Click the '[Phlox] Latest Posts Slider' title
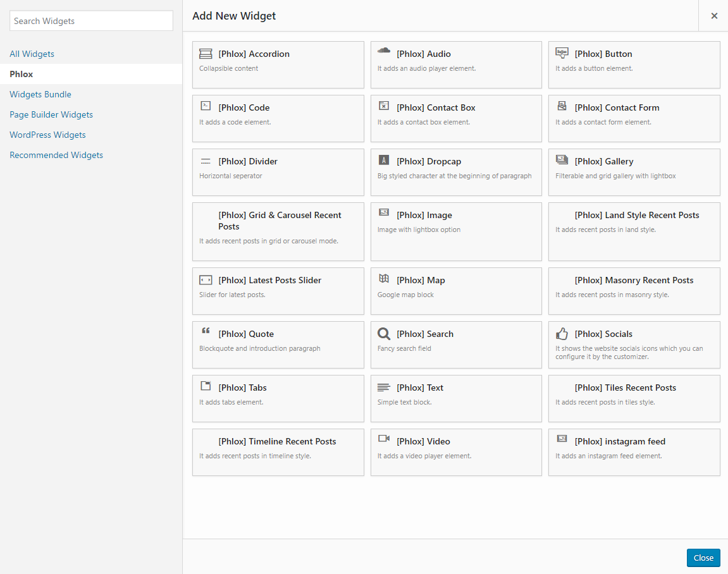The width and height of the screenshot is (728, 574). pos(269,280)
